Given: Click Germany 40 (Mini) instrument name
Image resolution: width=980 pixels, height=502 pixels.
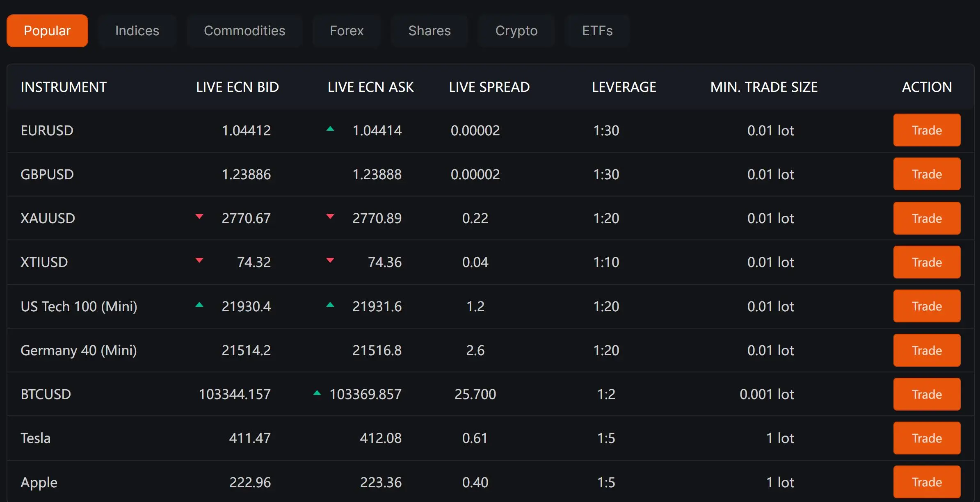Looking at the screenshot, I should 79,350.
